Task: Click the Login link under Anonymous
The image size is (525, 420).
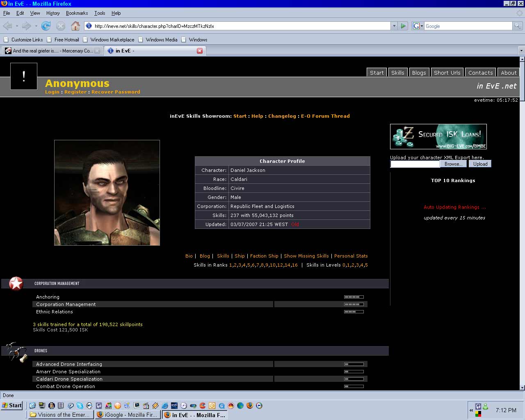Action: coord(52,92)
